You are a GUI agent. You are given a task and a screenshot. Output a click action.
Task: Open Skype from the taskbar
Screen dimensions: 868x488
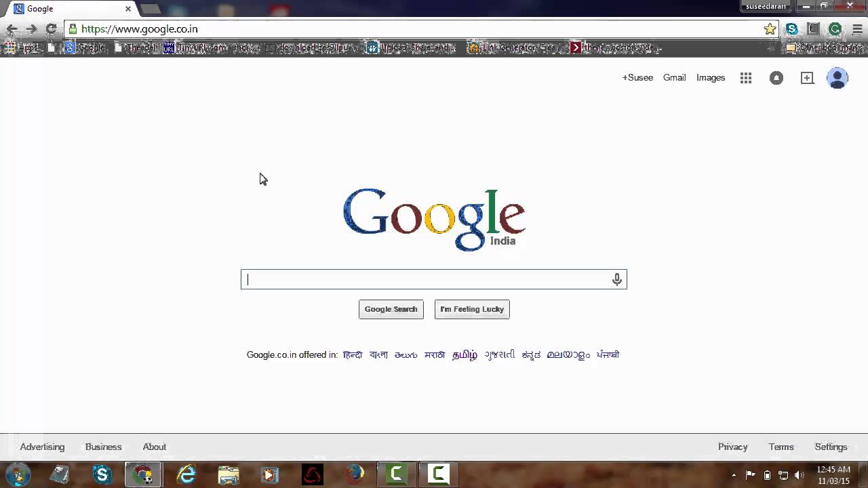(x=102, y=474)
